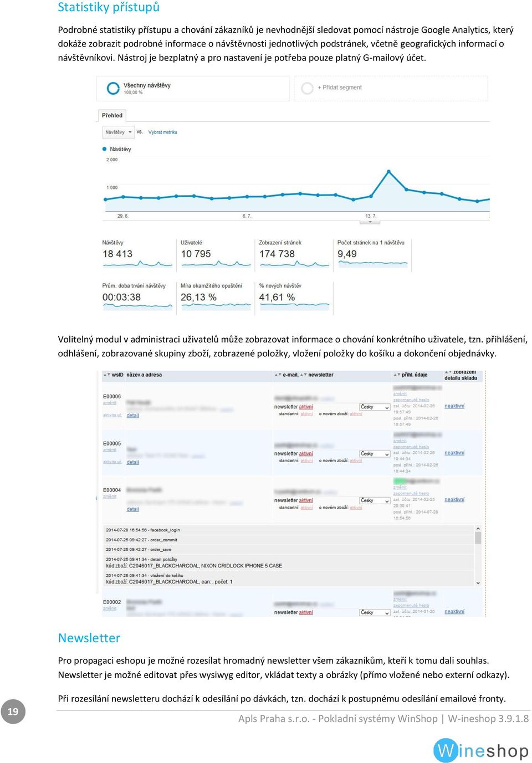
Task: Toggle neaktivní stock detail for E00005
Action: (454, 453)
